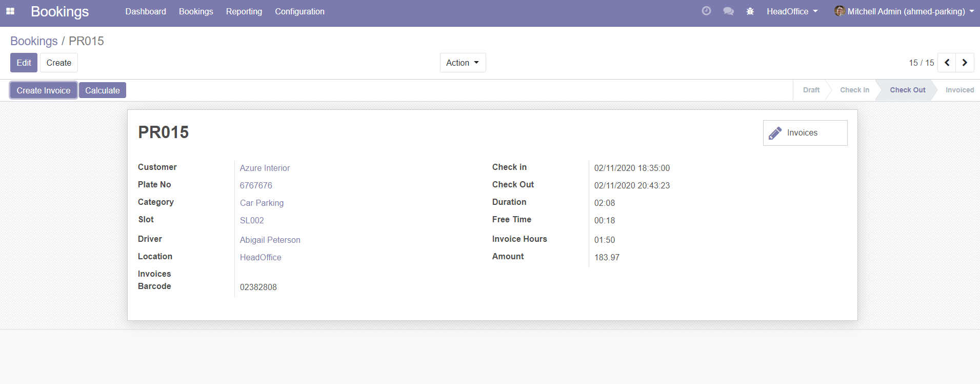
Task: Open the activities clock icon
Action: coord(706,11)
